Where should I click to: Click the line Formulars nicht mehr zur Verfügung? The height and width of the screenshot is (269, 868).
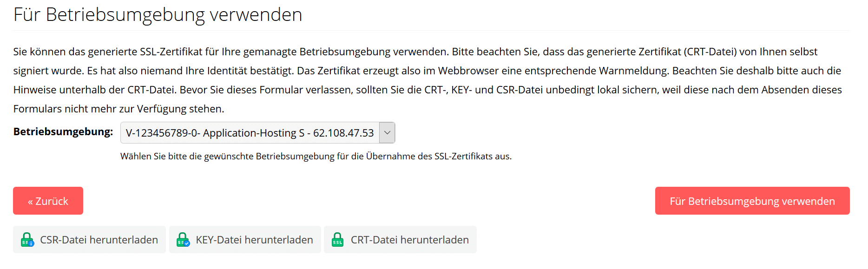(x=118, y=109)
